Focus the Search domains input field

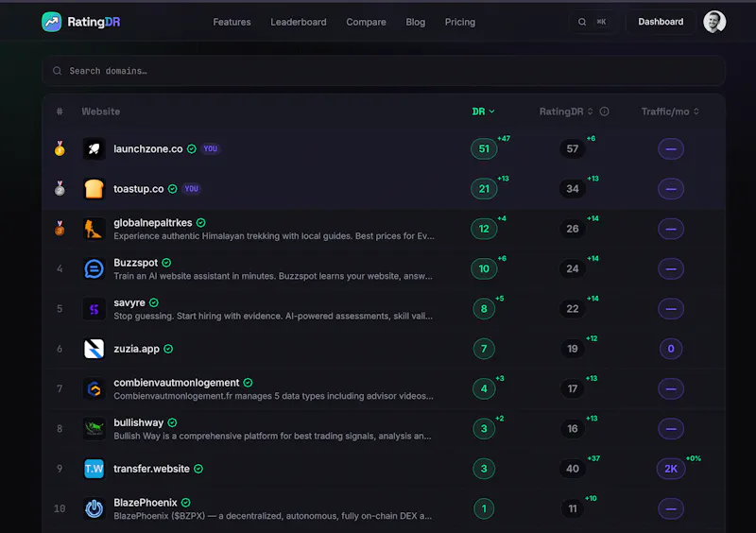[384, 71]
